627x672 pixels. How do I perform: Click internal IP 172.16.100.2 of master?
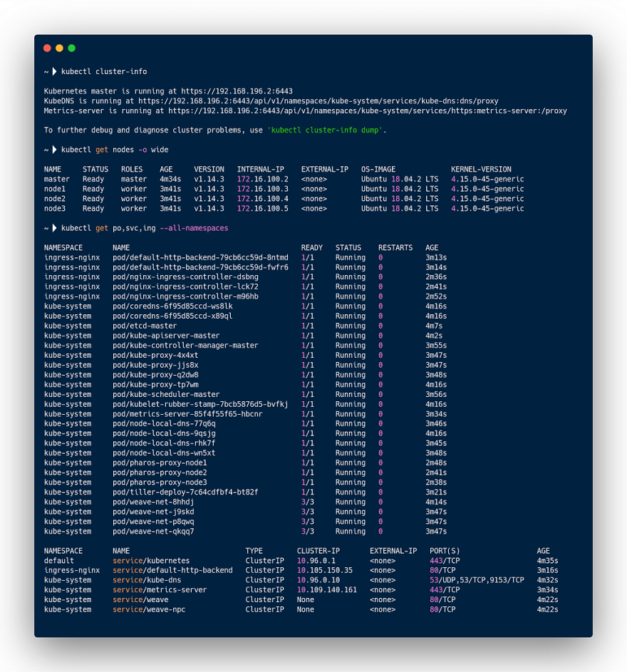tap(263, 179)
